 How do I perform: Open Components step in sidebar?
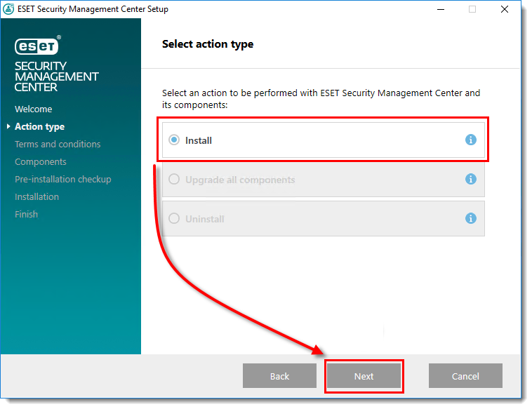41,162
